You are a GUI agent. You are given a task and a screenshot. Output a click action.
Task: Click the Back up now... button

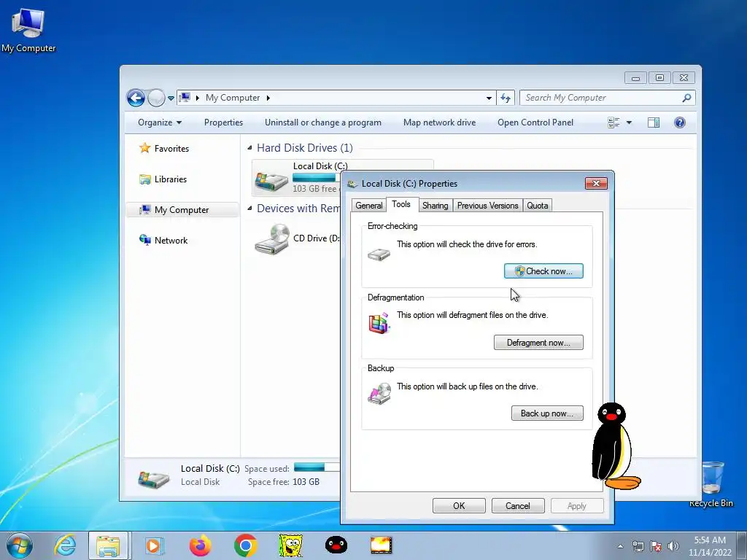click(x=547, y=413)
